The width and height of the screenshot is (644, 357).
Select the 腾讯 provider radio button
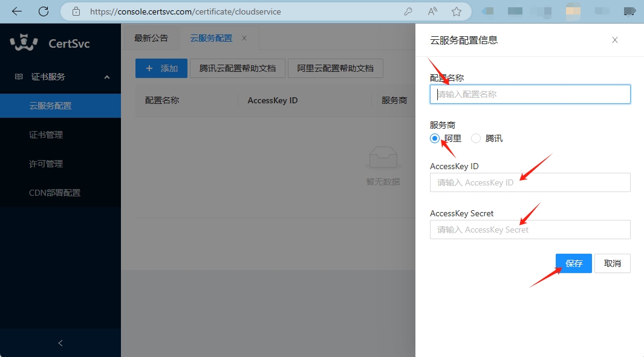pos(476,138)
